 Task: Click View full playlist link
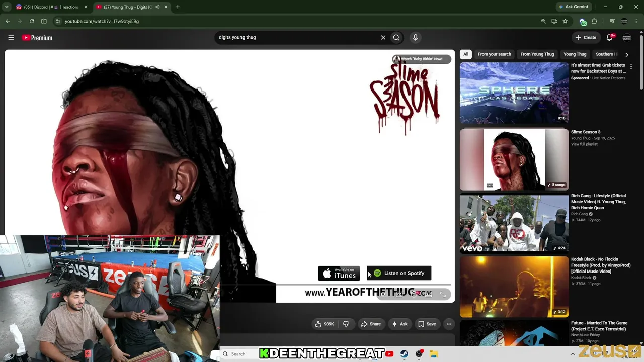coord(584,144)
